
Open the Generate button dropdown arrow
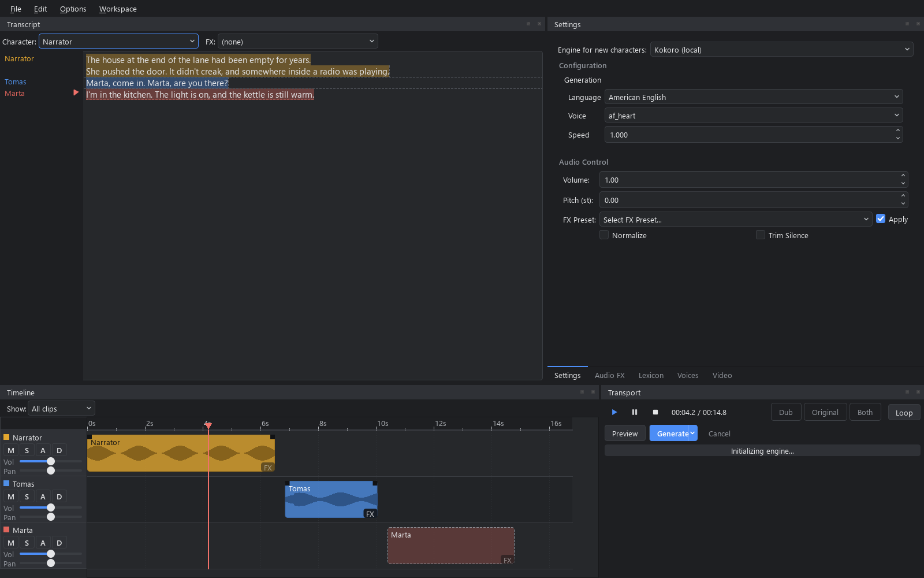coord(692,433)
